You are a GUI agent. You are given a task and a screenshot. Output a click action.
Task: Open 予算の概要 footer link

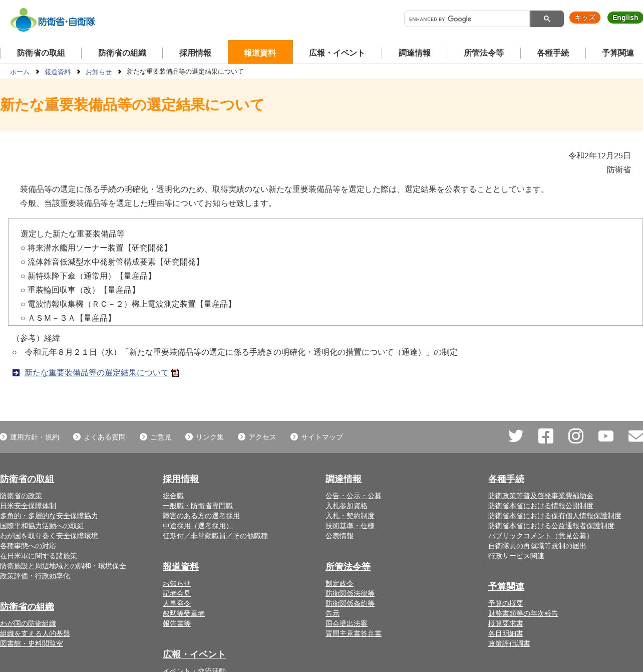coord(506,604)
